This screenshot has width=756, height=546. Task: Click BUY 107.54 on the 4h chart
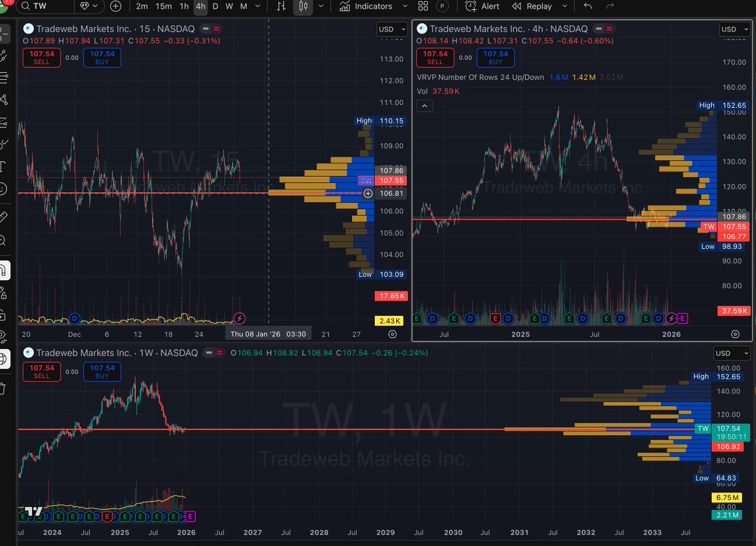click(495, 58)
